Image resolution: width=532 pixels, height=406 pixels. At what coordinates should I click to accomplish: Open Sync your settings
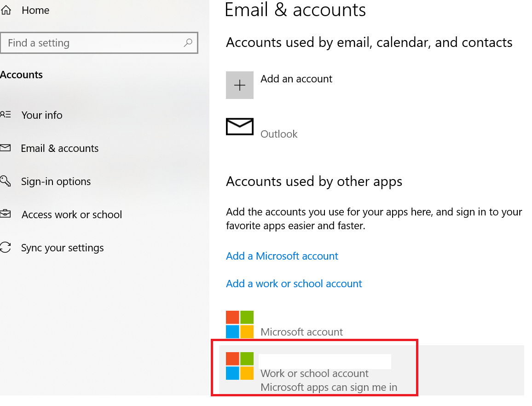click(63, 248)
